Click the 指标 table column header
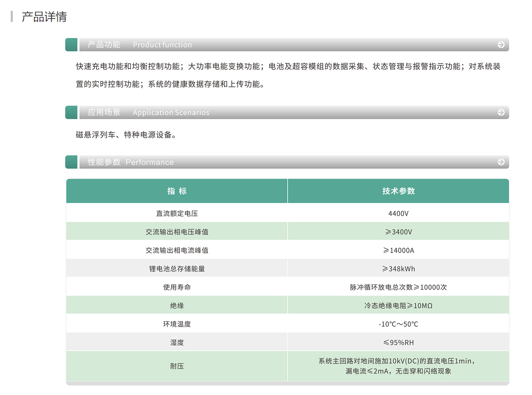This screenshot has height=395, width=532. 177,191
